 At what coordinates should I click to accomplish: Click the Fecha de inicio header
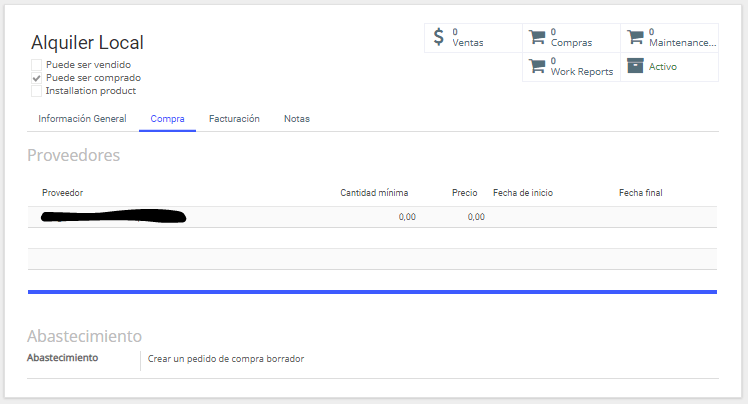[x=523, y=193]
